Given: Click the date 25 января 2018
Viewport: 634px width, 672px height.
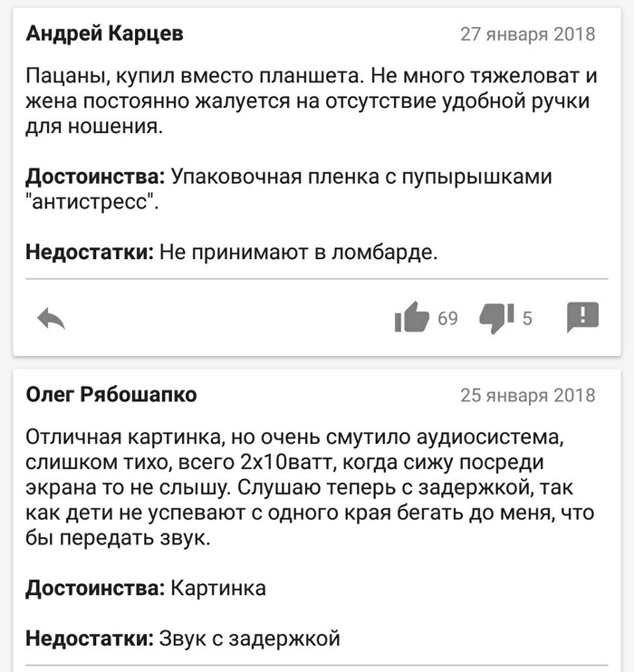Looking at the screenshot, I should point(528,396).
